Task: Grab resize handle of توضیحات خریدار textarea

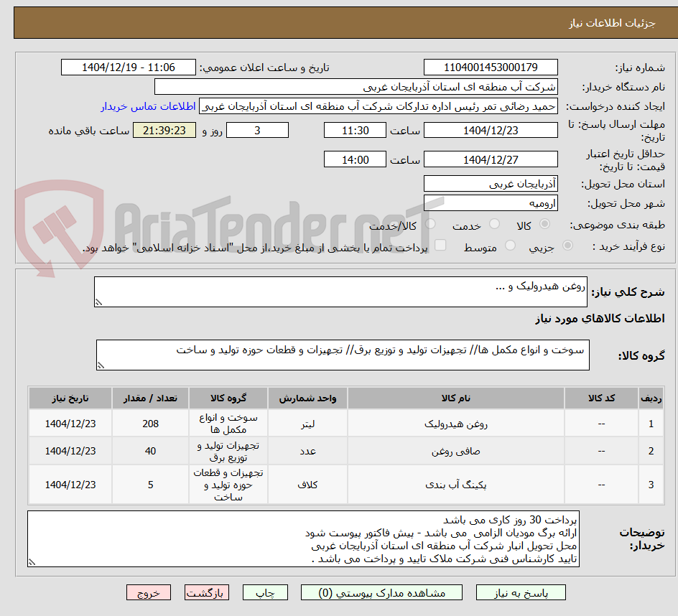Action: click(x=32, y=562)
